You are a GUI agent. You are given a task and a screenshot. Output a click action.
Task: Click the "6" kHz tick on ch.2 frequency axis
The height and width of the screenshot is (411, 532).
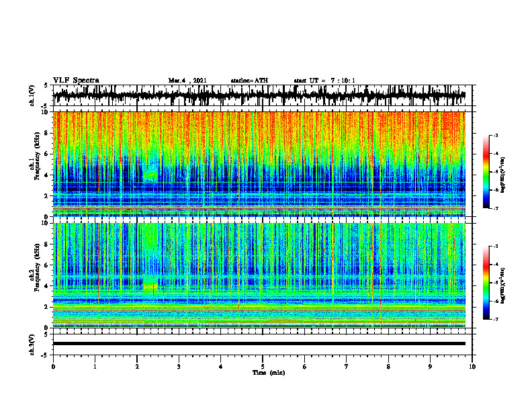pyautogui.click(x=47, y=265)
